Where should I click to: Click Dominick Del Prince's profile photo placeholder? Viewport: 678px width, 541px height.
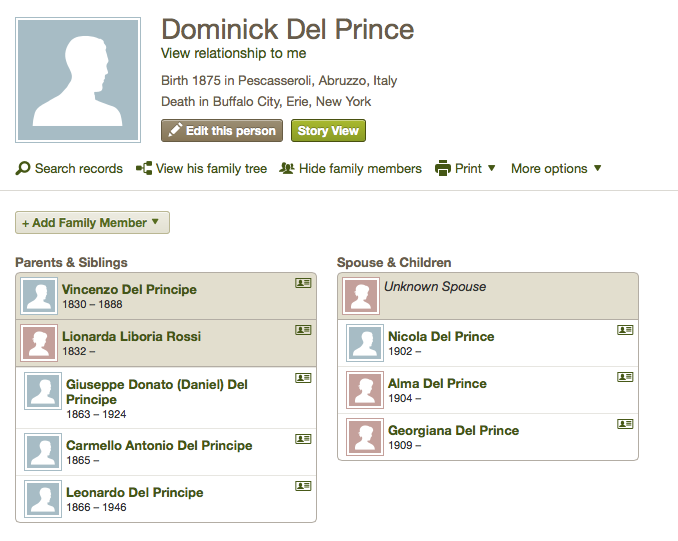[x=78, y=80]
